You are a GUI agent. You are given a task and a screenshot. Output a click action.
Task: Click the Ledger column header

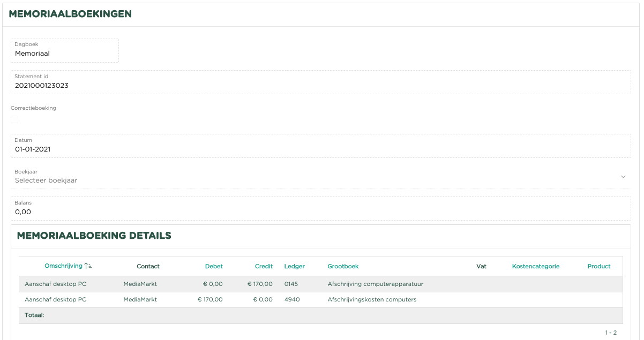[294, 267]
